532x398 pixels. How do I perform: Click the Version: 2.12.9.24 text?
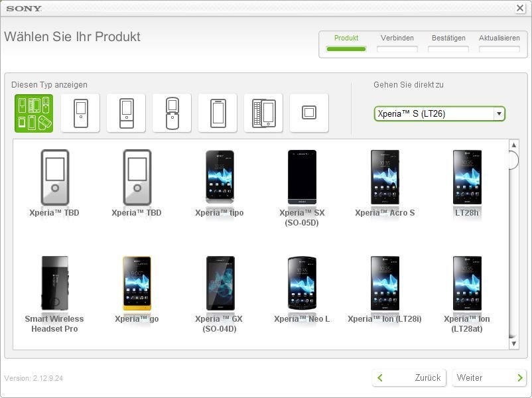(x=34, y=378)
